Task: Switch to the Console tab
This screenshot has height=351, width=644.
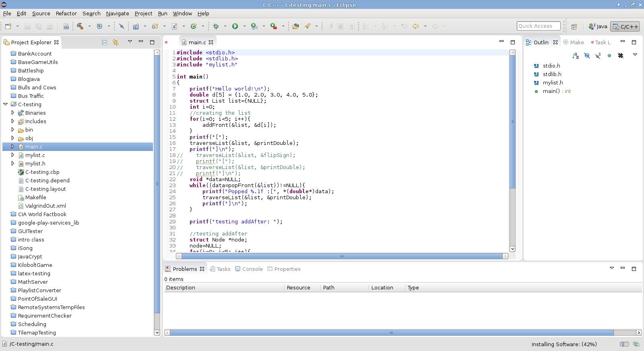Action: tap(249, 269)
